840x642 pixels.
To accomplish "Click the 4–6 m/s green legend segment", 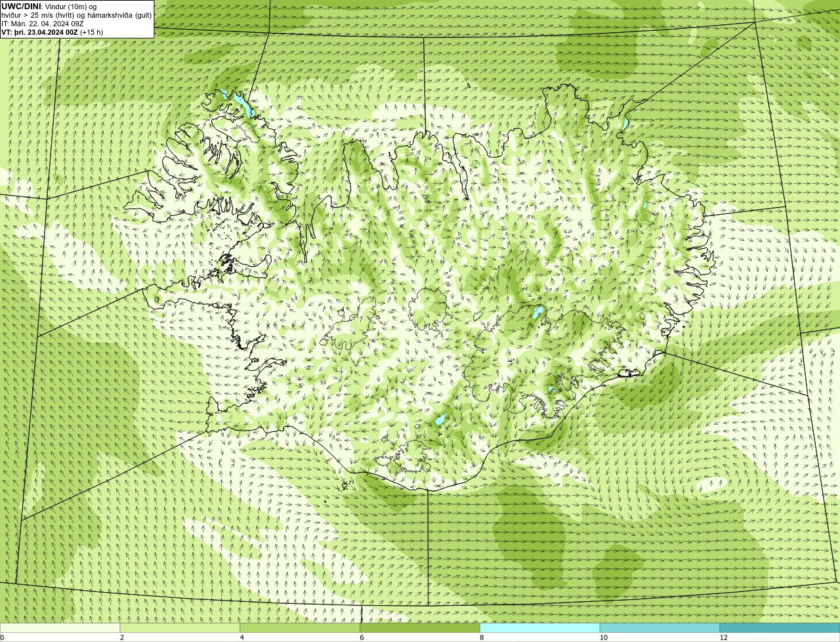I will 300,628.
